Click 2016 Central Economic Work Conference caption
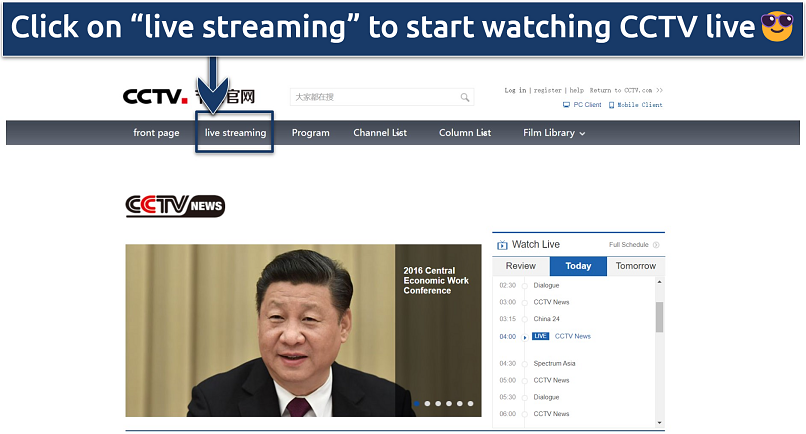This screenshot has height=434, width=806. point(436,281)
